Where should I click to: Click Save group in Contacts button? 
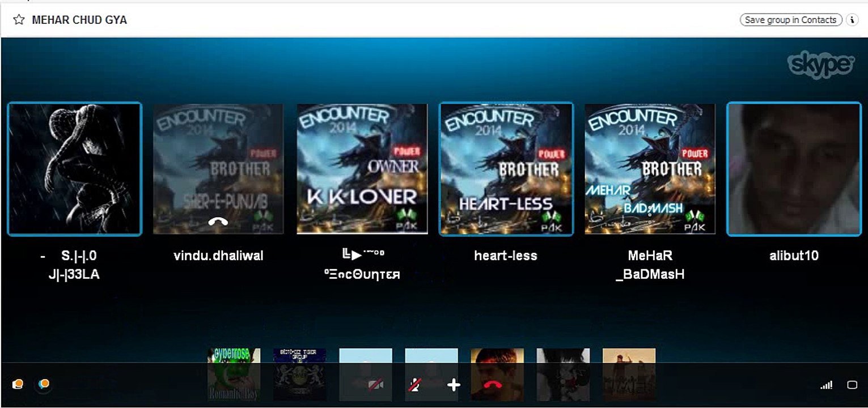791,20
